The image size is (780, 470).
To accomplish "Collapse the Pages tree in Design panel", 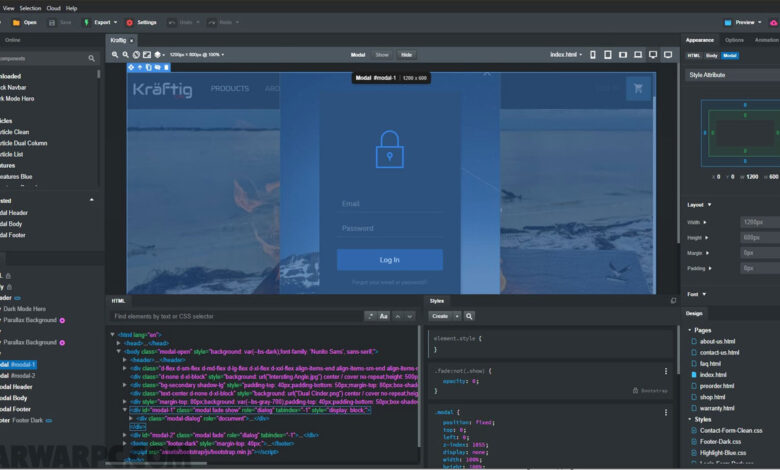I will pos(690,330).
